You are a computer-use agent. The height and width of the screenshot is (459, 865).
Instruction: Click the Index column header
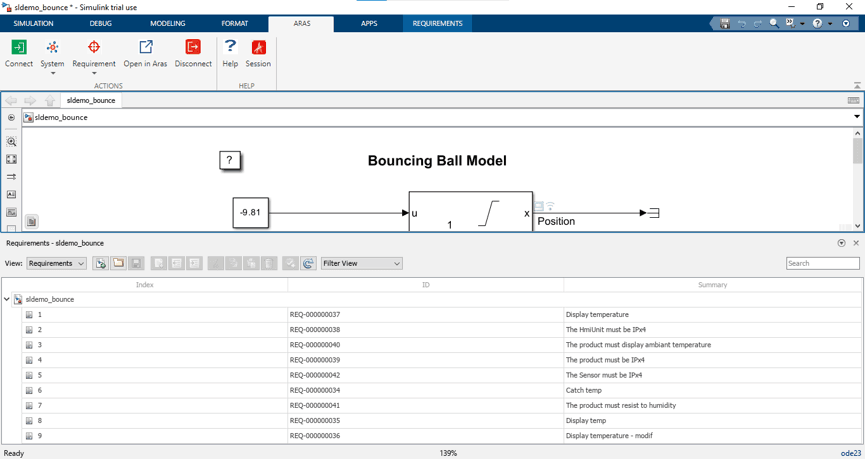(x=145, y=285)
